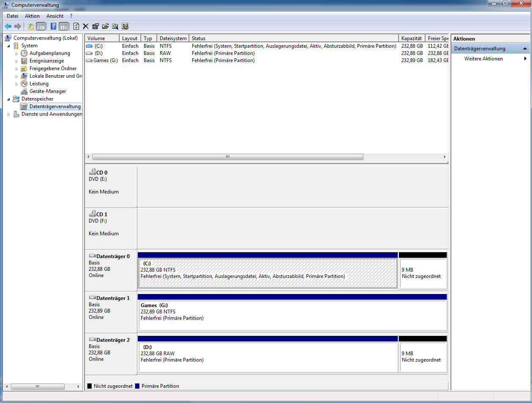Image resolution: width=532 pixels, height=403 pixels.
Task: Click the black Nicht zugeordnet legend swatch
Action: [90, 386]
